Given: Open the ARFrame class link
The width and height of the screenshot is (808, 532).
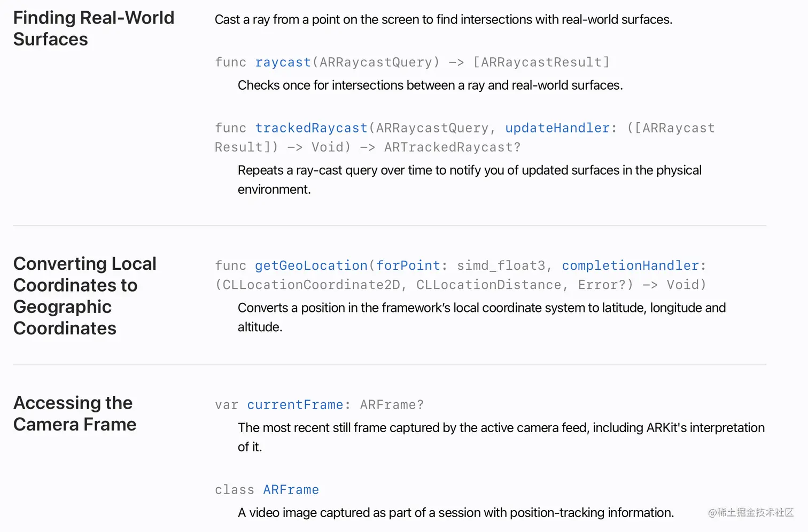Looking at the screenshot, I should (291, 490).
